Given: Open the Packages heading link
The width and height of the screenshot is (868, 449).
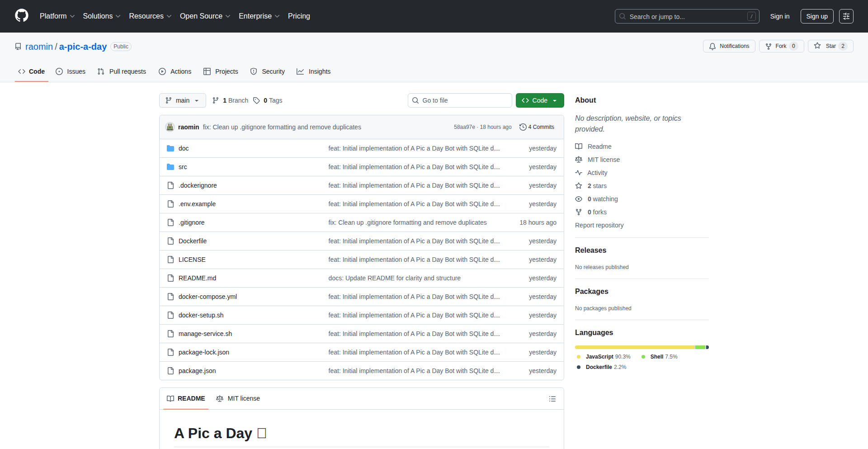Looking at the screenshot, I should click(x=591, y=291).
